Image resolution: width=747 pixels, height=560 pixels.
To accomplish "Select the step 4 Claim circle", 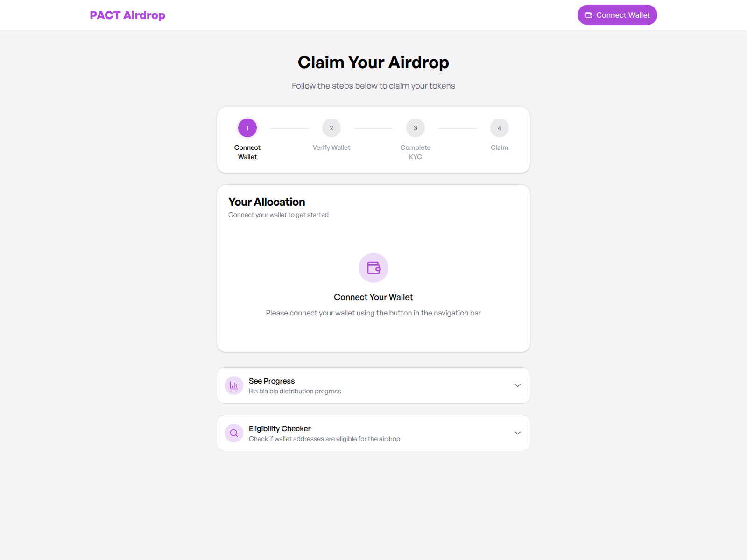I will pos(499,127).
